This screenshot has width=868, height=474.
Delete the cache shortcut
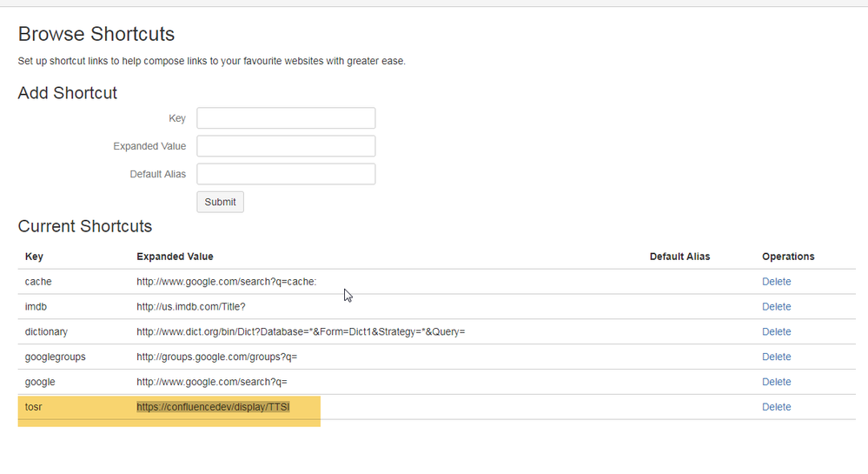pyautogui.click(x=776, y=282)
